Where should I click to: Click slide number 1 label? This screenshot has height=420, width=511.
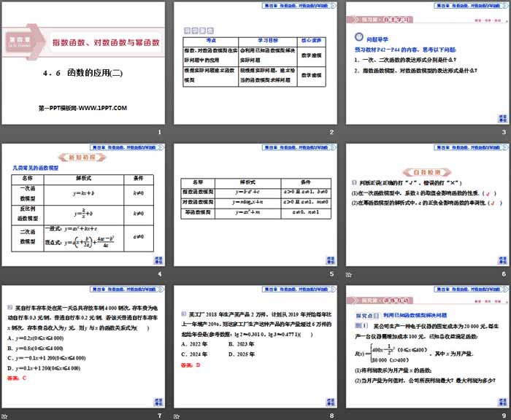[x=159, y=132]
